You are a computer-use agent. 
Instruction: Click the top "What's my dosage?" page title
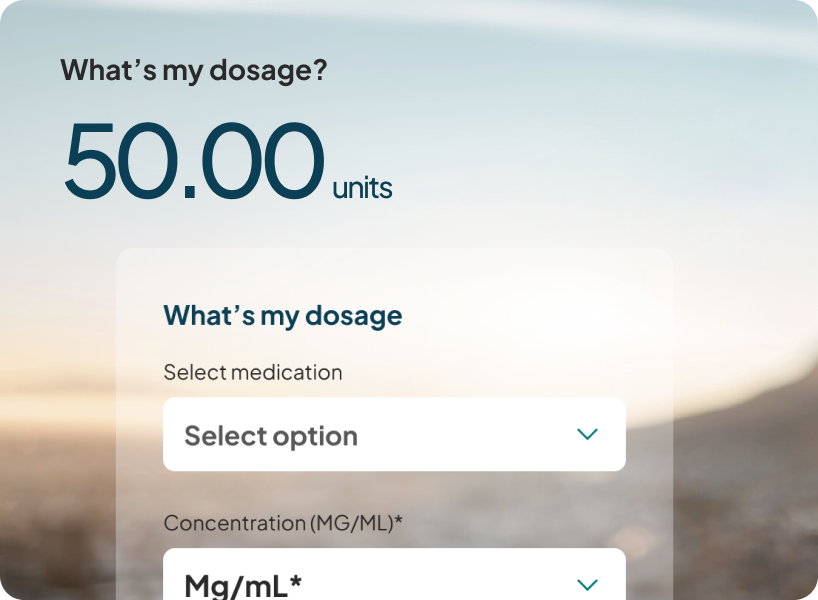193,70
